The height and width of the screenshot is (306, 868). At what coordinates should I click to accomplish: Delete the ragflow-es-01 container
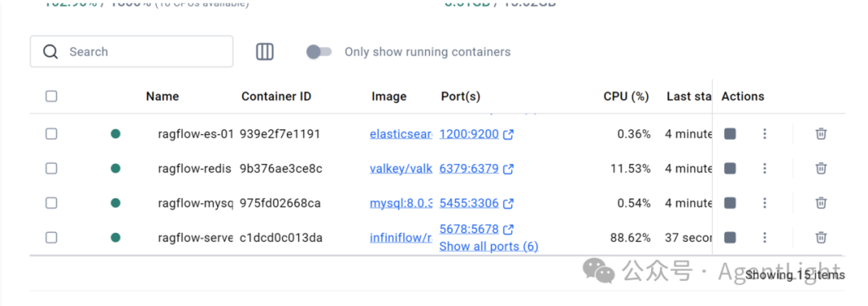821,134
